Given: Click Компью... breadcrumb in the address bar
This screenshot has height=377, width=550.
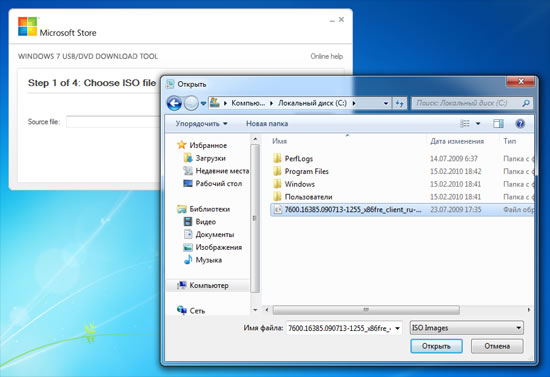Looking at the screenshot, I should pyautogui.click(x=248, y=103).
